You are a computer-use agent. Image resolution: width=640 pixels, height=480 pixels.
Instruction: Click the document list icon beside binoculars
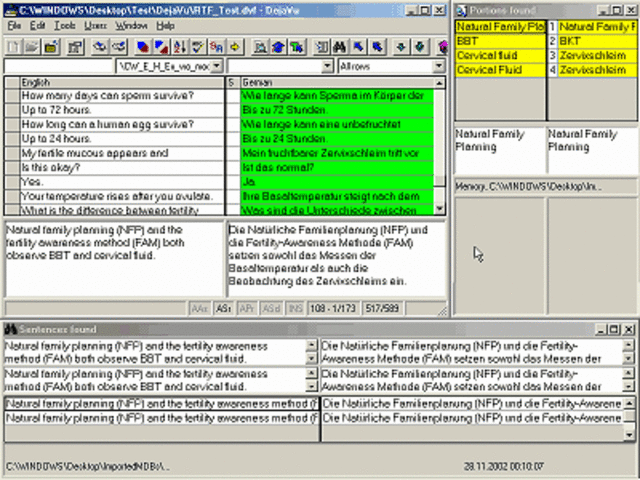click(321, 47)
